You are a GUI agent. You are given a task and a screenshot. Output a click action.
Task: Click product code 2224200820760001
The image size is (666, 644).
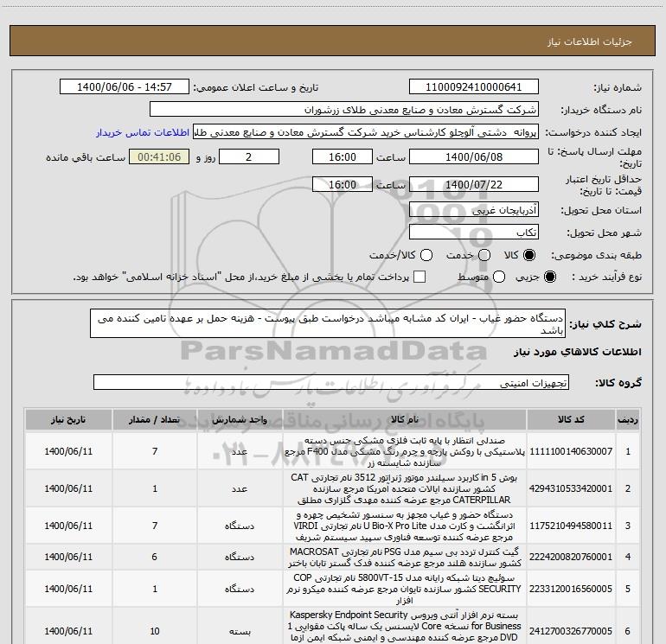pos(571,557)
